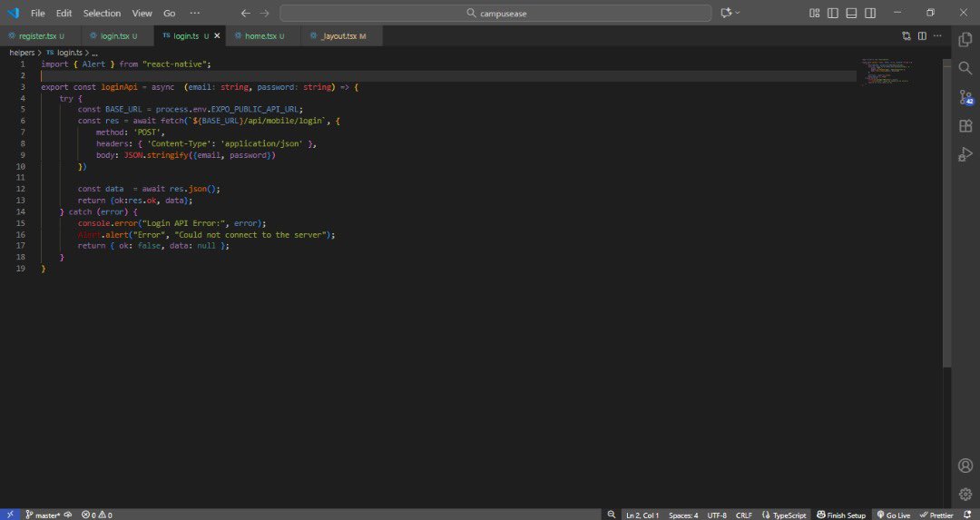This screenshot has height=520, width=980.
Task: Click line number 10 in gutter
Action: click(21, 166)
